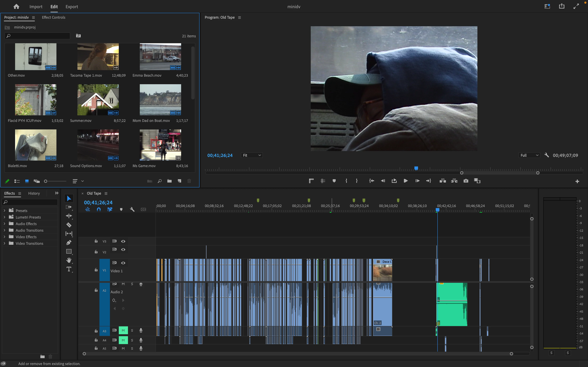Solo the A4 audio track

click(x=132, y=340)
